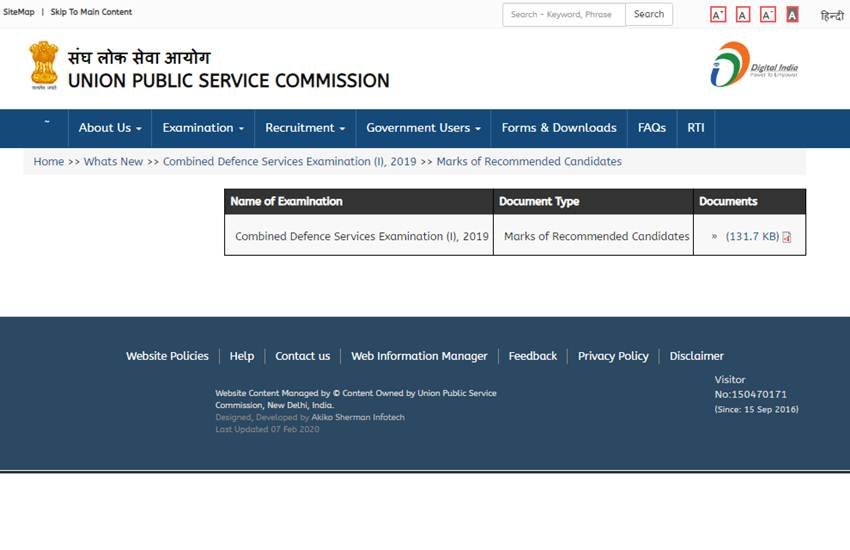Expand the Examination dropdown menu
Screen dimensions: 850x550
(x=203, y=128)
